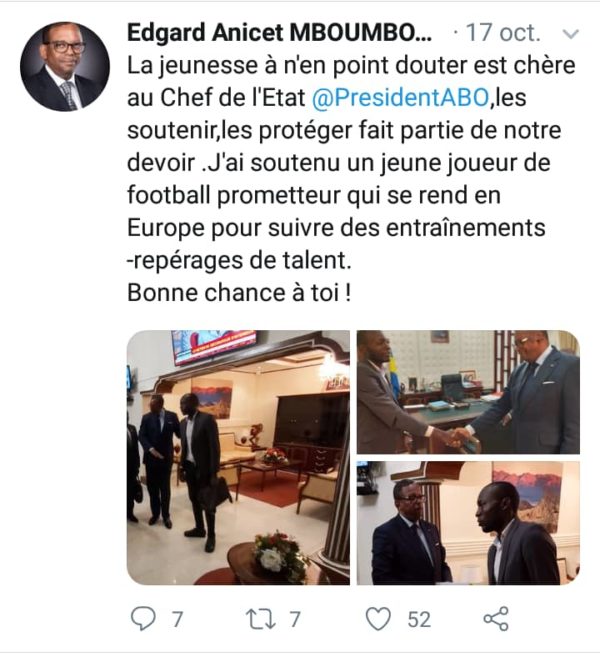Open the 17 oct. timestamp
The image size is (600, 657).
point(503,33)
